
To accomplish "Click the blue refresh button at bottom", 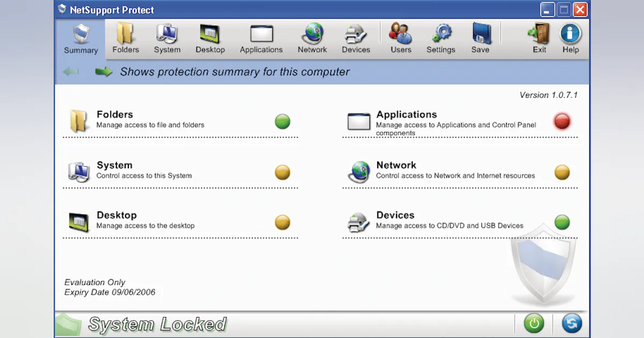I will coord(572,324).
